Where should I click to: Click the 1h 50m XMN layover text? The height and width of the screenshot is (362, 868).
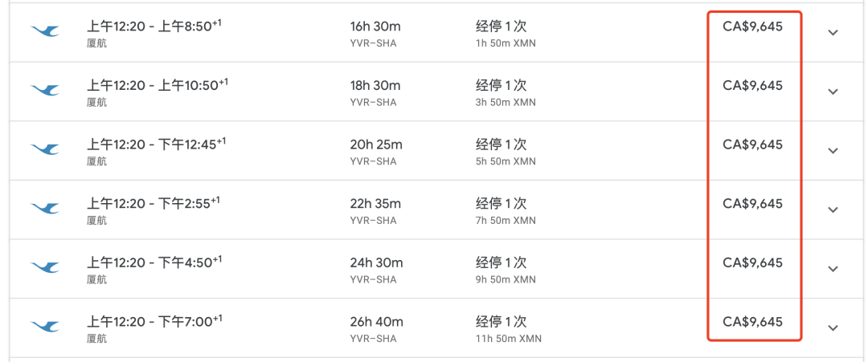(506, 43)
